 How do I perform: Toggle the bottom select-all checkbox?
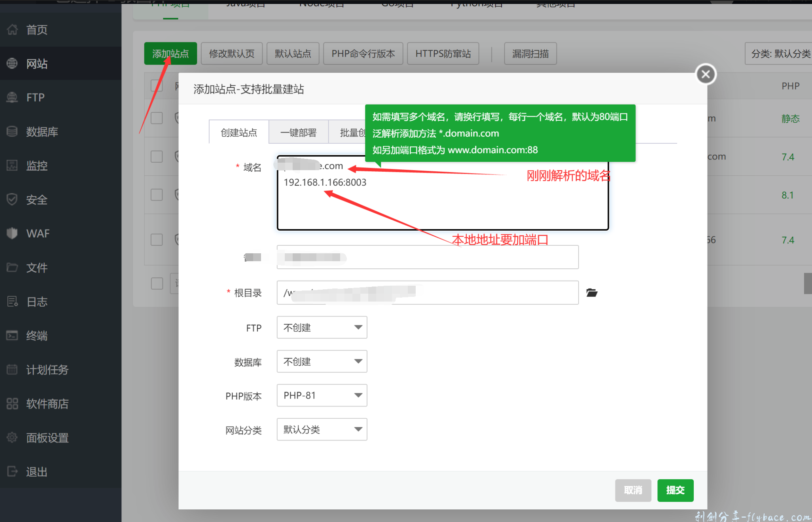click(157, 283)
